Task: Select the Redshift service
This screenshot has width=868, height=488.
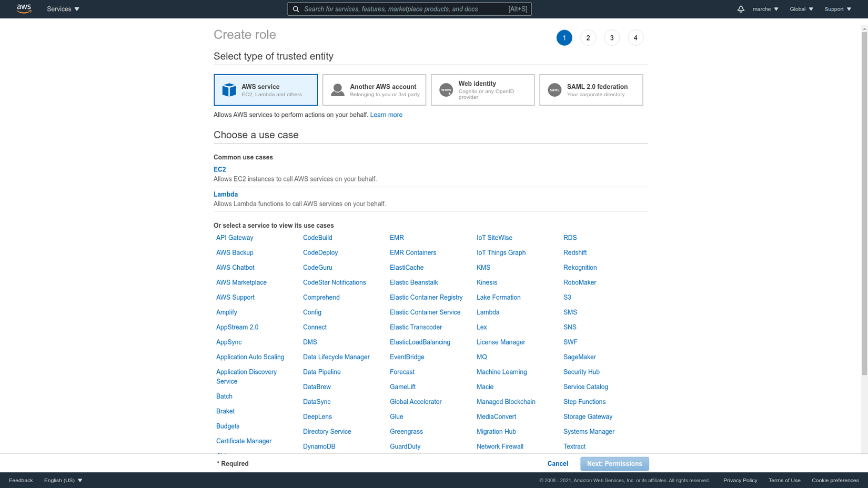Action: click(x=575, y=252)
